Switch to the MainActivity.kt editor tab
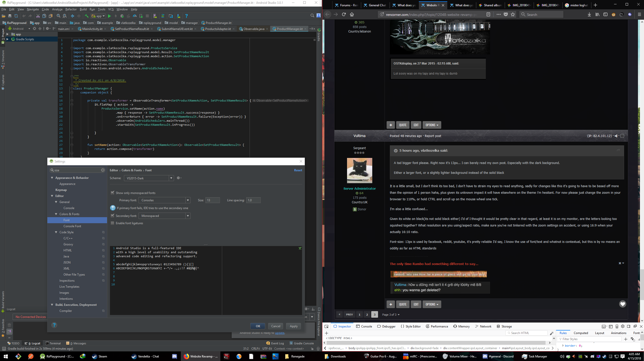 tap(92, 29)
